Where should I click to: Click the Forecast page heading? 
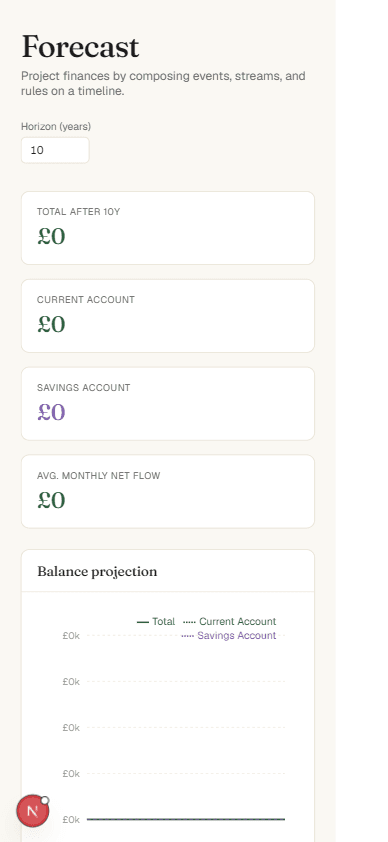pos(80,47)
